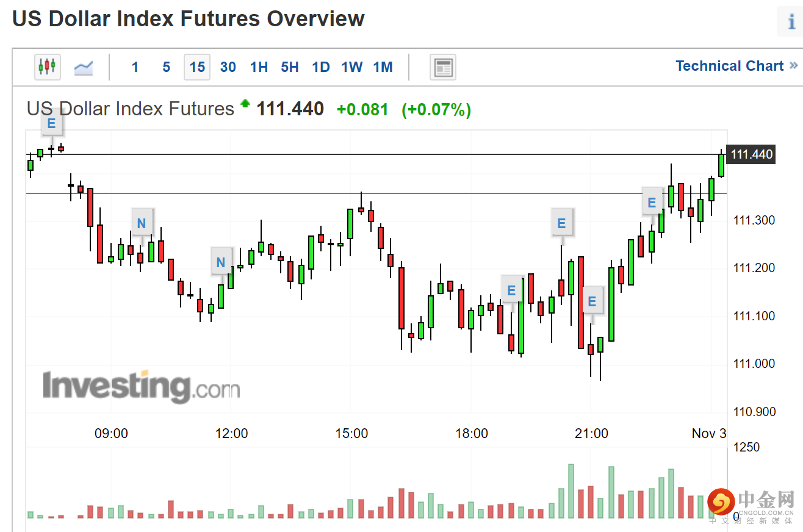Screen dimensions: 803x532
Task: Switch chart to 1H interval
Action: coord(259,67)
